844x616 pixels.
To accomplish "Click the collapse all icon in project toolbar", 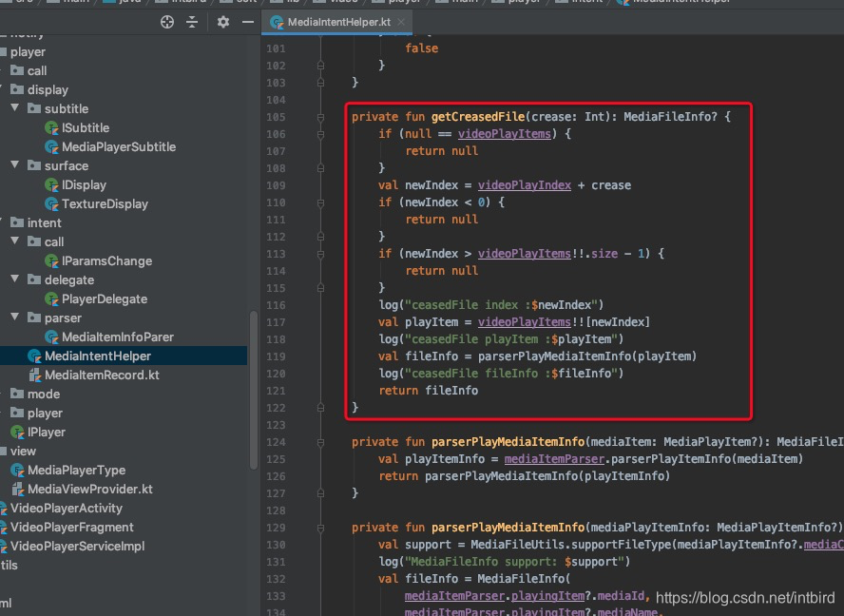I will coord(192,22).
